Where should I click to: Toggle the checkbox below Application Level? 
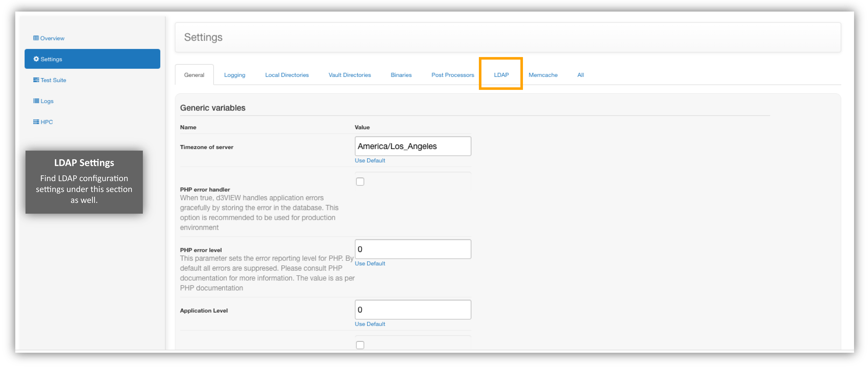click(360, 345)
